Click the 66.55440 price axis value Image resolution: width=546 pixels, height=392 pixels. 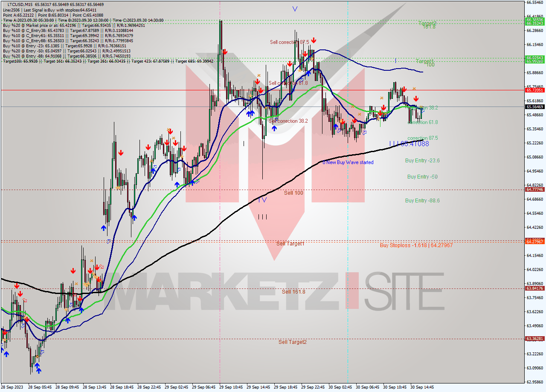(x=535, y=2)
